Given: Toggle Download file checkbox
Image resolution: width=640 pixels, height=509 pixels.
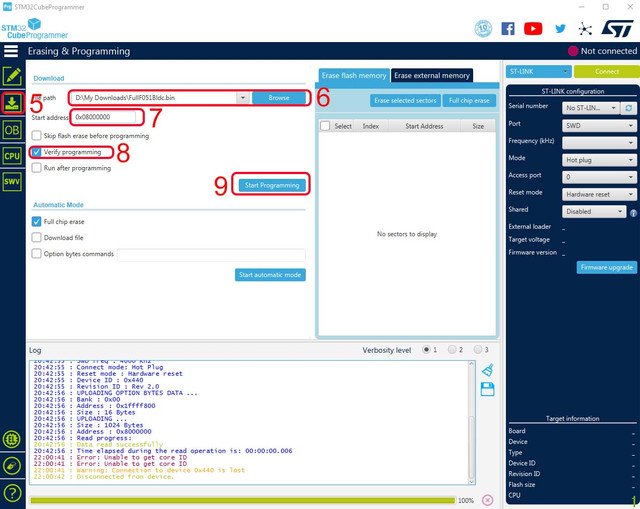Looking at the screenshot, I should [36, 237].
